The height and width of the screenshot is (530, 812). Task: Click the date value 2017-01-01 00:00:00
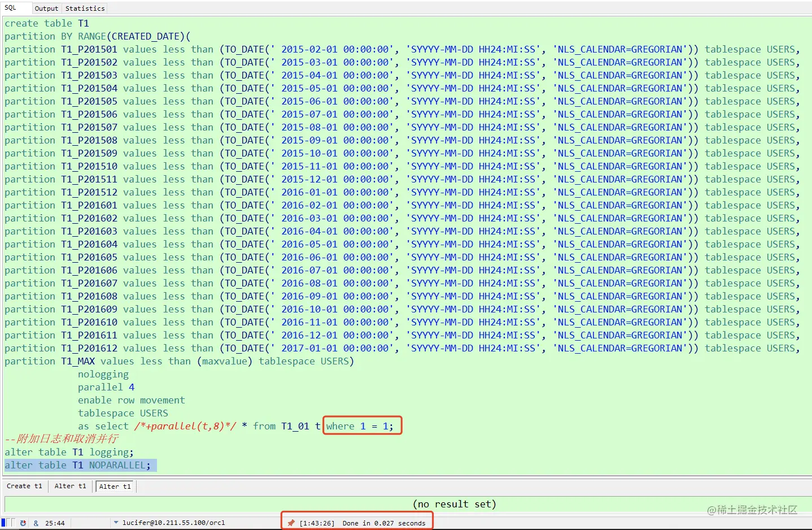pyautogui.click(x=335, y=348)
